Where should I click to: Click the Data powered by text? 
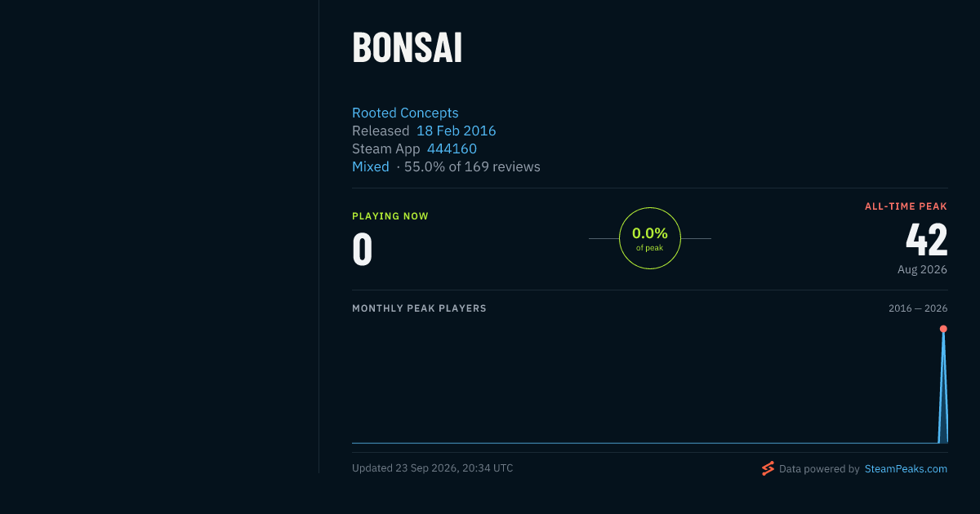coord(819,469)
